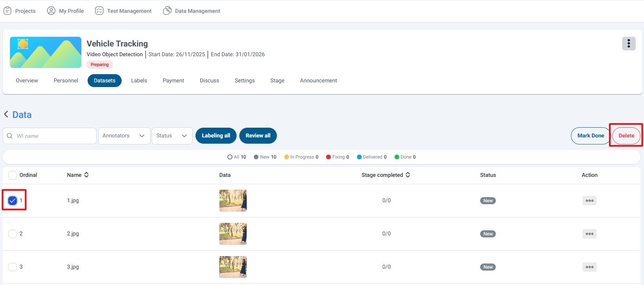The image size is (644, 285).
Task: Click the Data Management icon
Action: pos(167,11)
